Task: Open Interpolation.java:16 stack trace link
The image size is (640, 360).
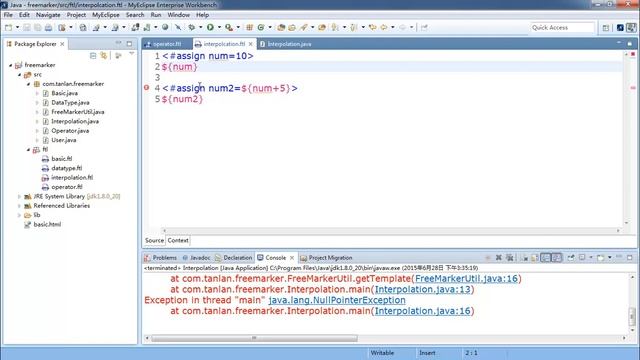Action: click(422, 311)
